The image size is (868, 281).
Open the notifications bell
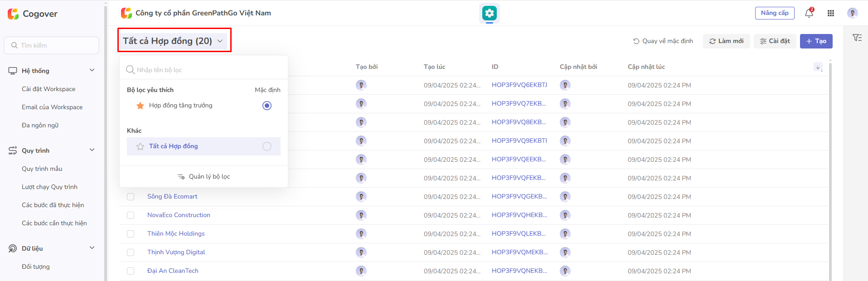pos(809,13)
